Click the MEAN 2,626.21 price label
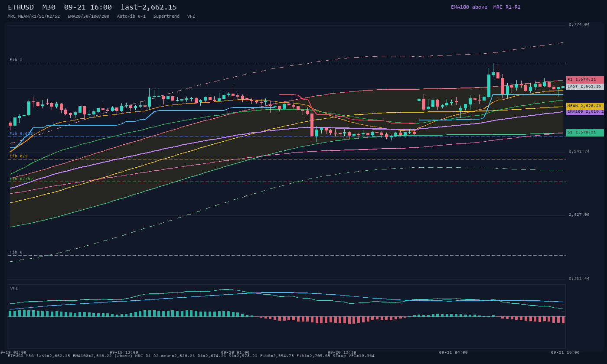 (x=585, y=106)
